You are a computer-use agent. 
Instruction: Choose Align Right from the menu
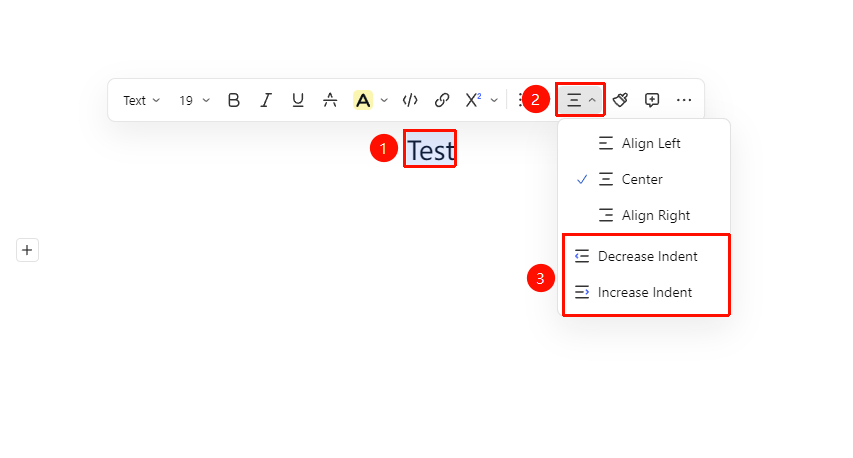(x=644, y=215)
